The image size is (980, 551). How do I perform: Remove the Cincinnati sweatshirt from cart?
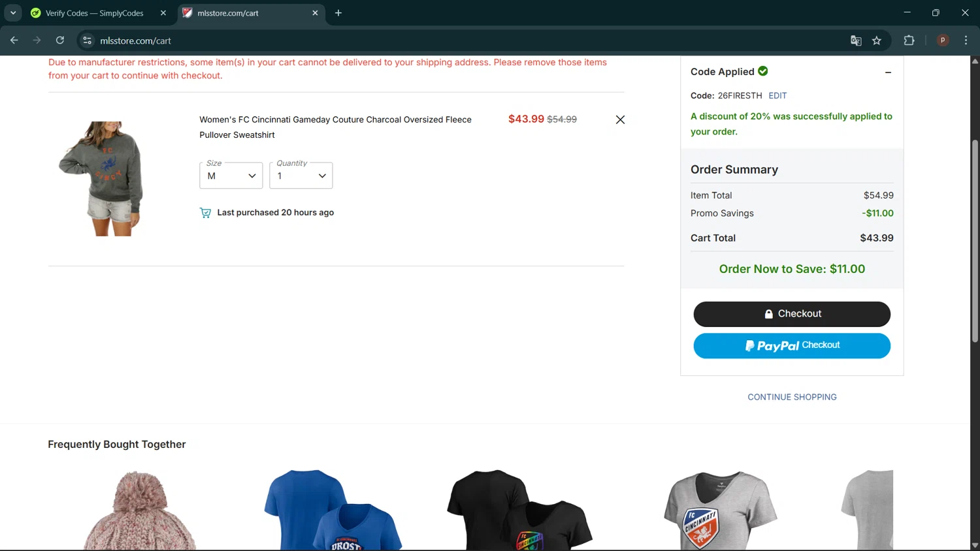[x=620, y=119]
